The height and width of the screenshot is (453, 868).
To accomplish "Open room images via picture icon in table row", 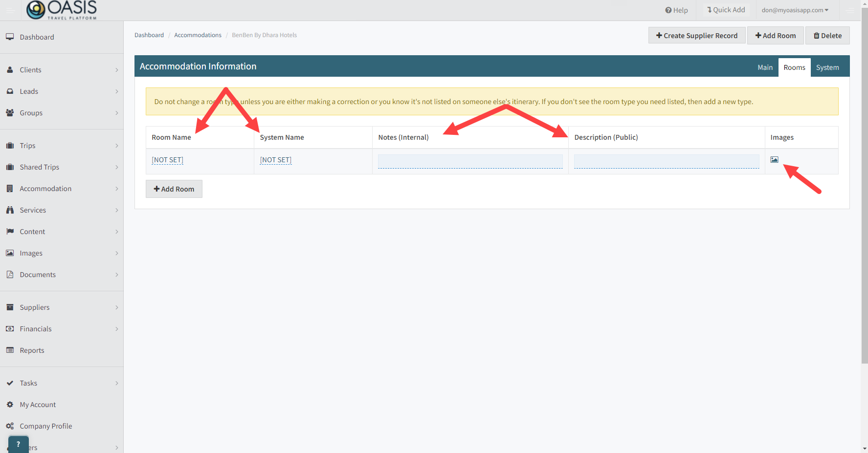I will click(x=774, y=160).
